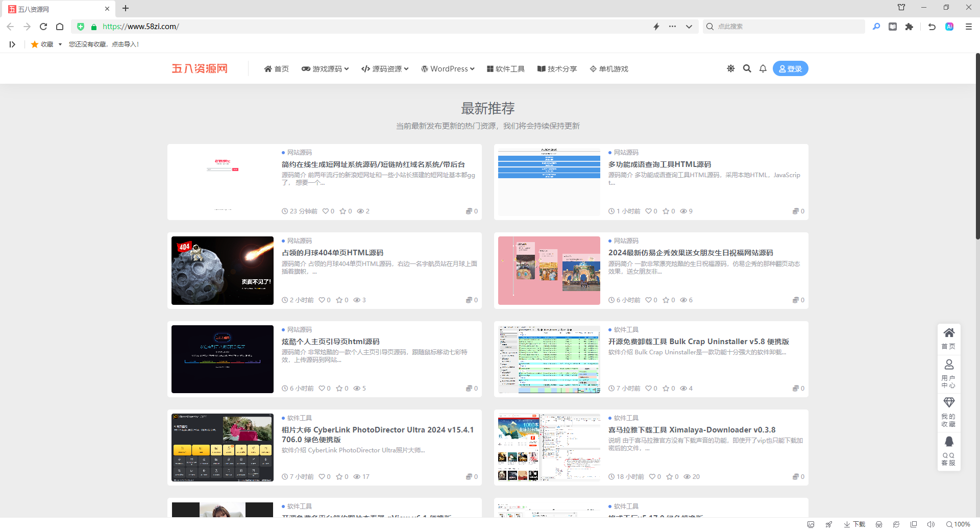This screenshot has width=980, height=531.
Task: Click the browser forward arrow
Action: pyautogui.click(x=27, y=27)
